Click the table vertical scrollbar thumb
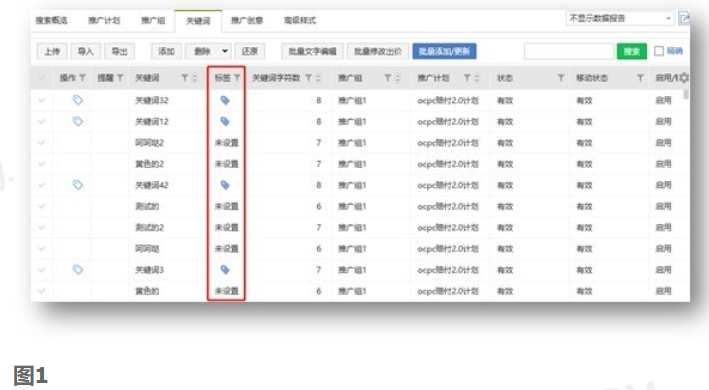This screenshot has height=390, width=709. (686, 94)
